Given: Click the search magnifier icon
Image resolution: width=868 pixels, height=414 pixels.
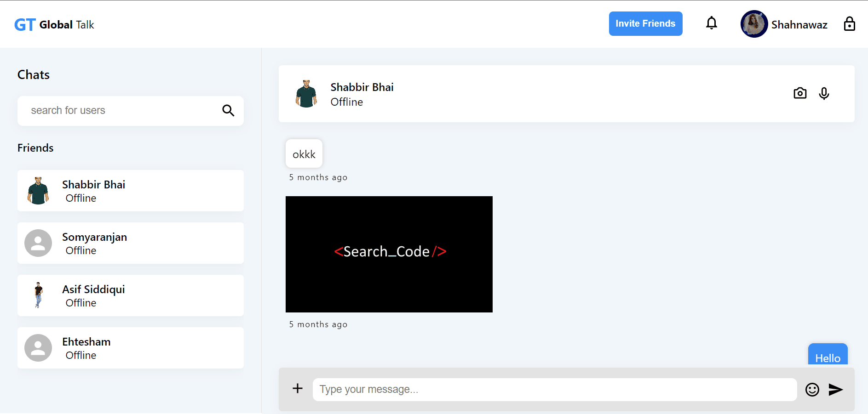Looking at the screenshot, I should 228,110.
